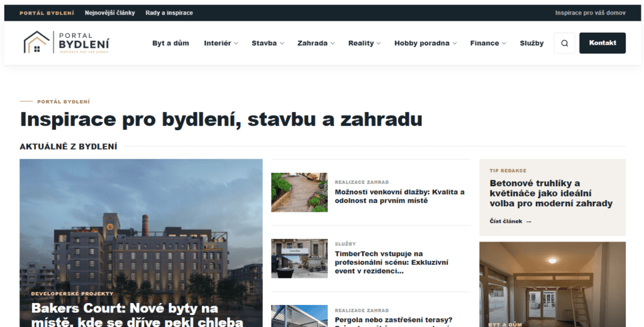Click the pergola article thumbnail

[x=299, y=316]
